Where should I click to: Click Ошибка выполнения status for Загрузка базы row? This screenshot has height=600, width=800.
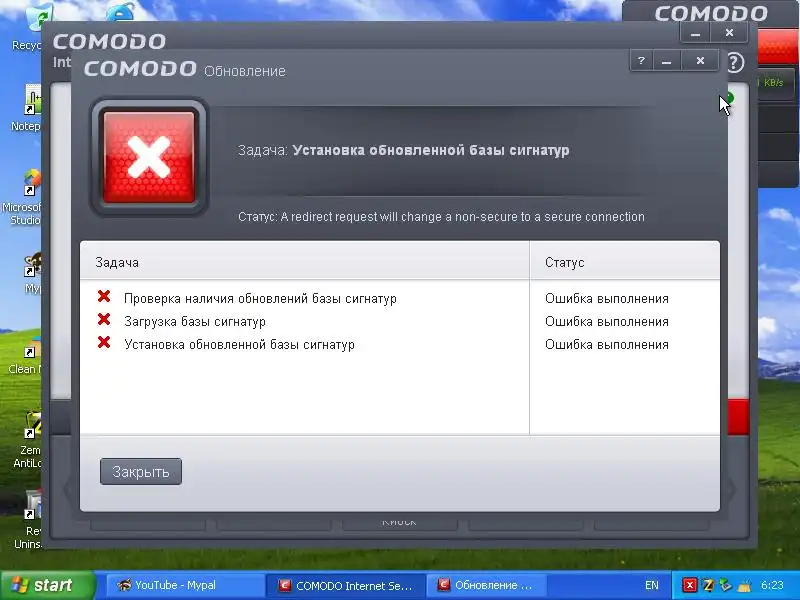point(607,321)
